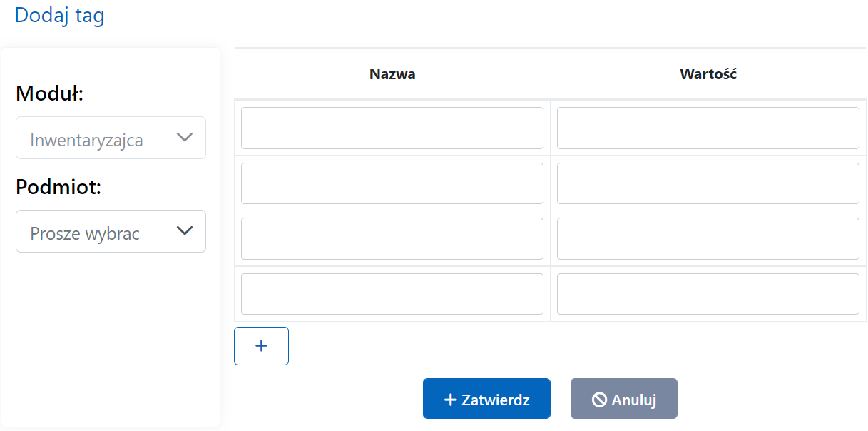Click the plus icon in Zatwierdz button
Screen dimensions: 868x431
pyautogui.click(x=450, y=400)
